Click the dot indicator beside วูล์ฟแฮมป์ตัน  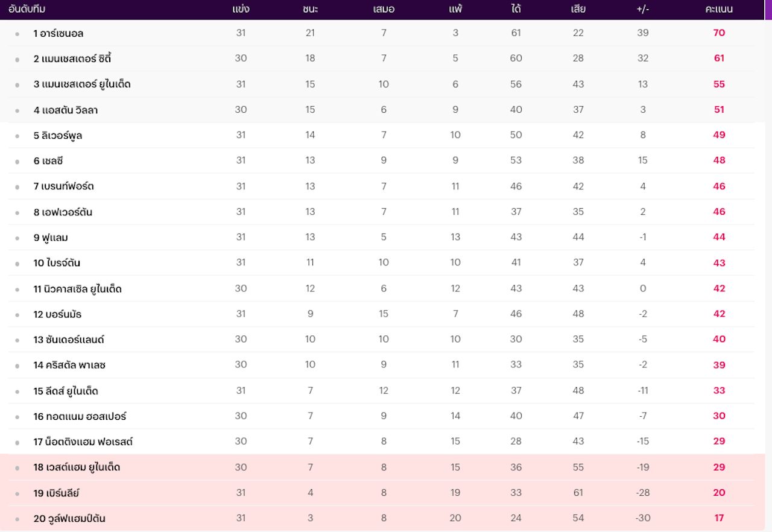point(17,519)
